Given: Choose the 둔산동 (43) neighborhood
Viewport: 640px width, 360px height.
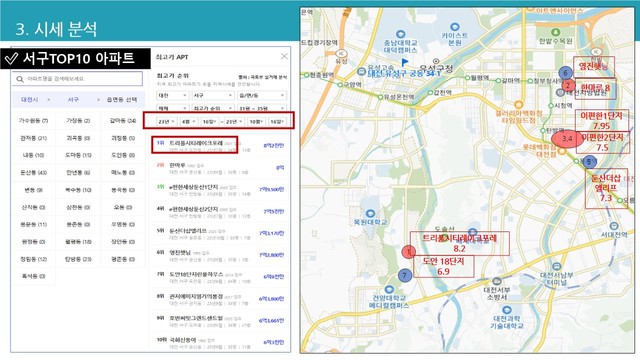Looking at the screenshot, I should tap(33, 173).
